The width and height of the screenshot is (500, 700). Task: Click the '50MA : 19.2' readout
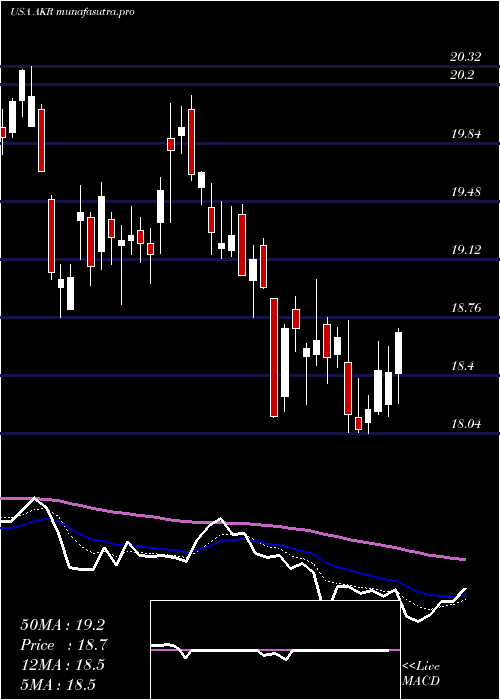click(x=63, y=625)
